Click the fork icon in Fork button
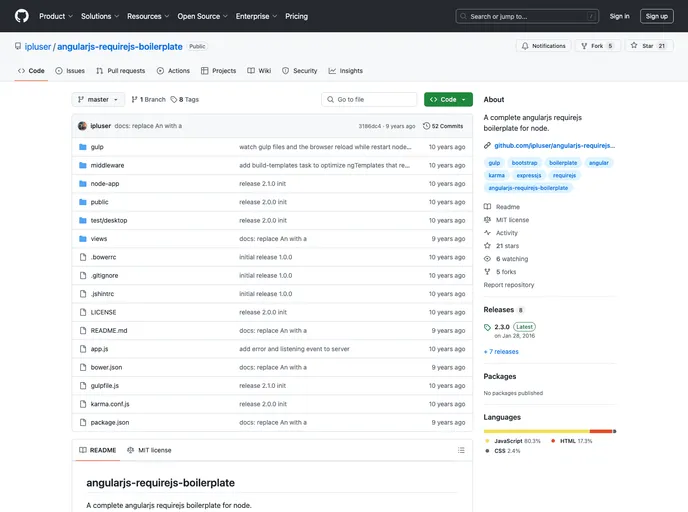688x512 pixels. pos(584,46)
